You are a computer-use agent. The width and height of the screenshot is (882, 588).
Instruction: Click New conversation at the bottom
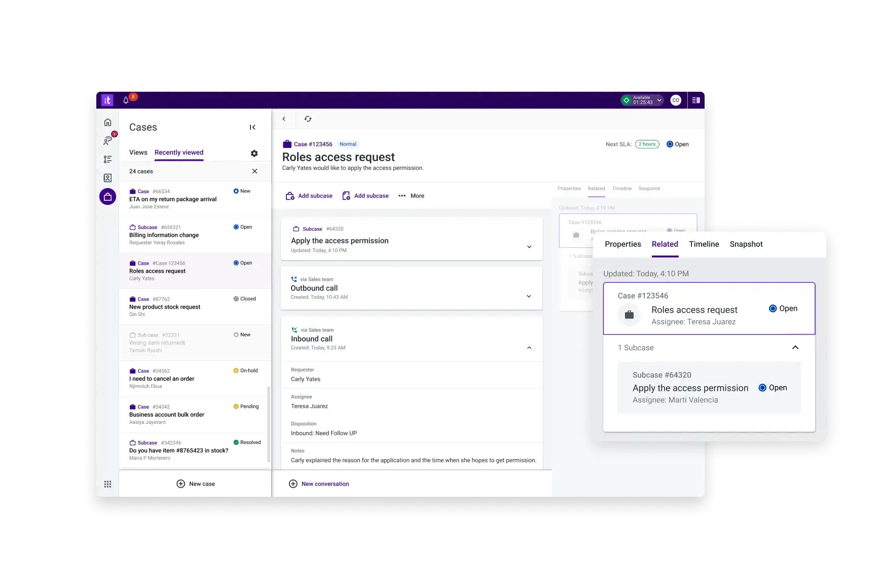318,484
